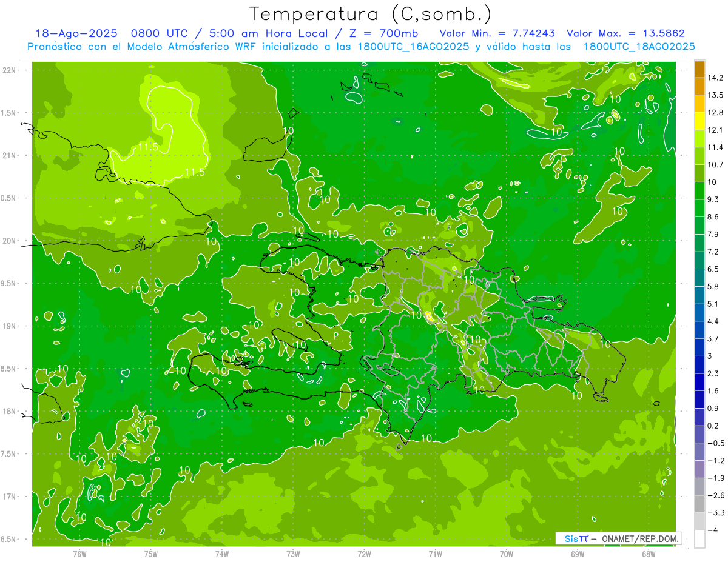Image resolution: width=728 pixels, height=562 pixels.
Task: Click the -1.9 value on the color scale
Action: click(x=716, y=478)
